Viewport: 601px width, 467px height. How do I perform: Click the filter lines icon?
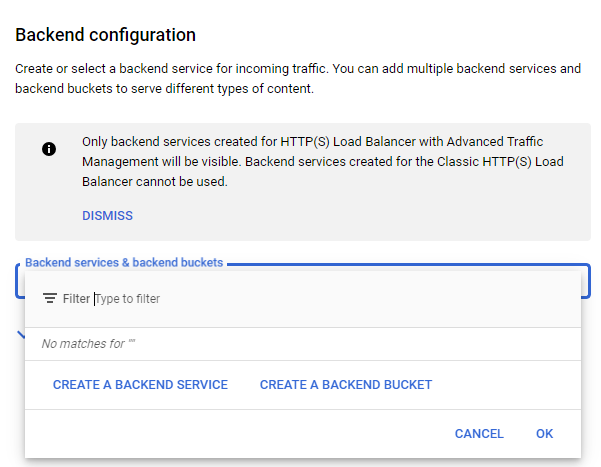click(x=50, y=298)
